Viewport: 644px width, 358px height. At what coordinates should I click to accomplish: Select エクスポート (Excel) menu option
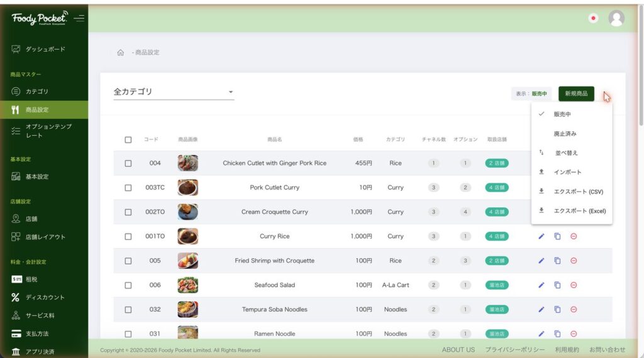tap(572, 211)
